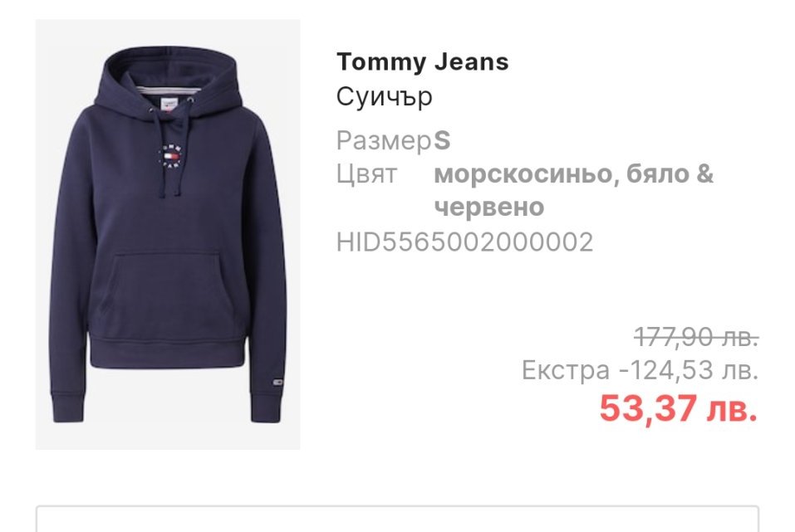795x532 pixels.
Task: Click the small flag tag on sleeve cuff
Action: pos(277,382)
